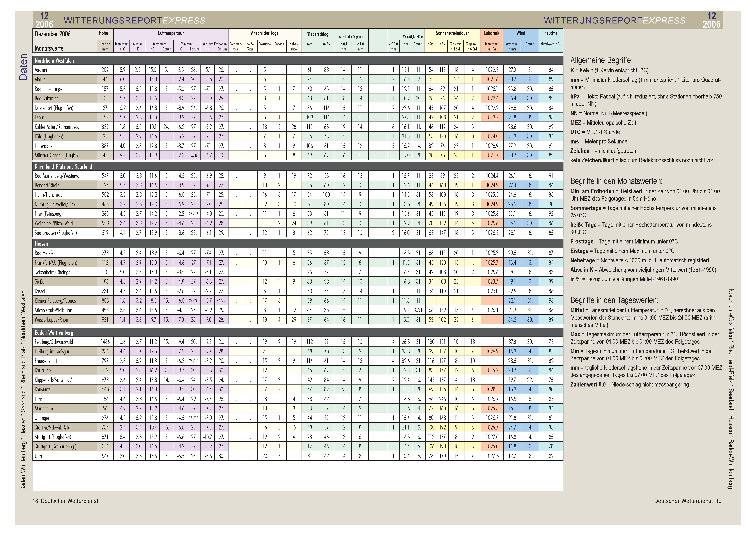This screenshot has width=756, height=535.
Task: Click the station name 'Mannheim'
Action: click(x=44, y=408)
